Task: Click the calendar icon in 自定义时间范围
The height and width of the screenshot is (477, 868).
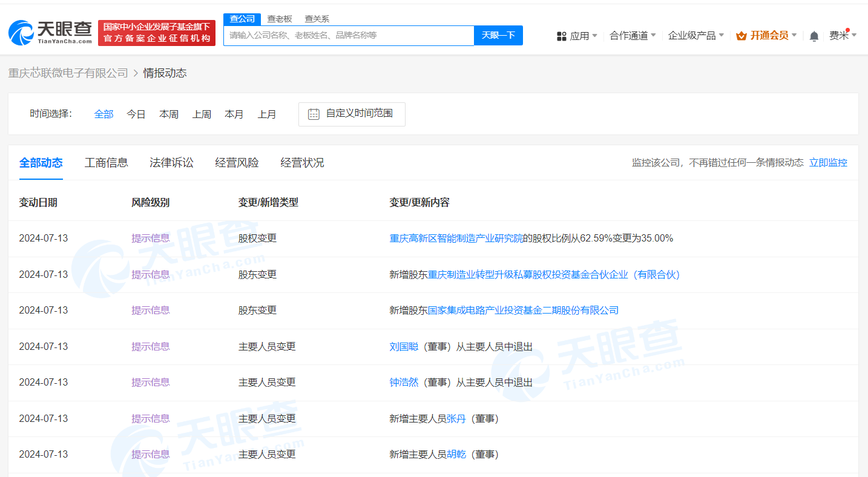Action: (313, 114)
